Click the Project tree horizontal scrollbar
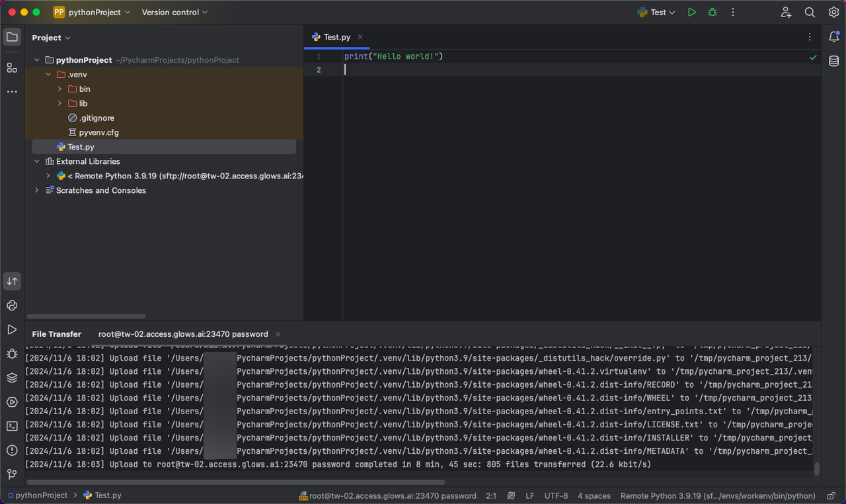 (86, 316)
